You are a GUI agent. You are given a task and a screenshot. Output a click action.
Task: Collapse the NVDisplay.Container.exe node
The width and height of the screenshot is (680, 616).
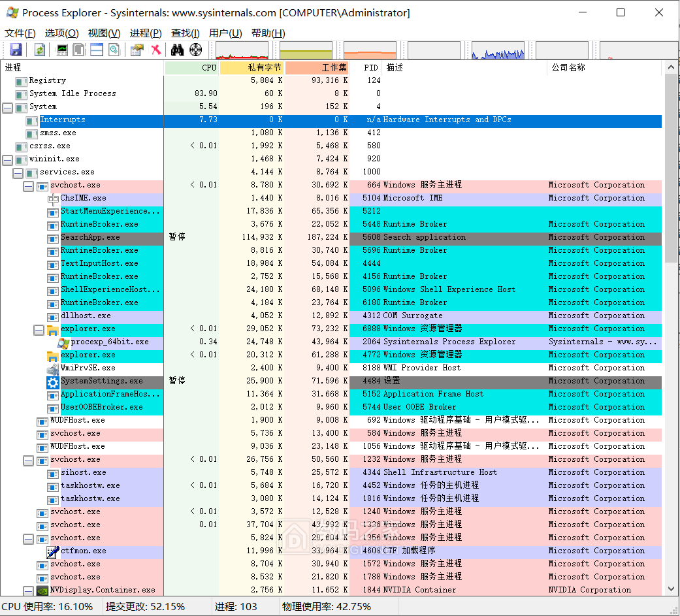click(x=28, y=591)
